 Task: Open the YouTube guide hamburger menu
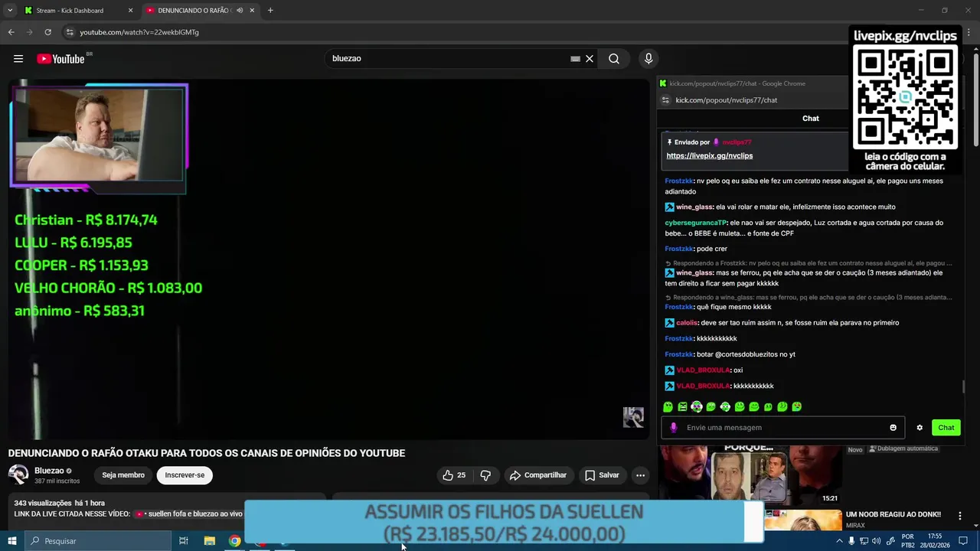tap(18, 59)
